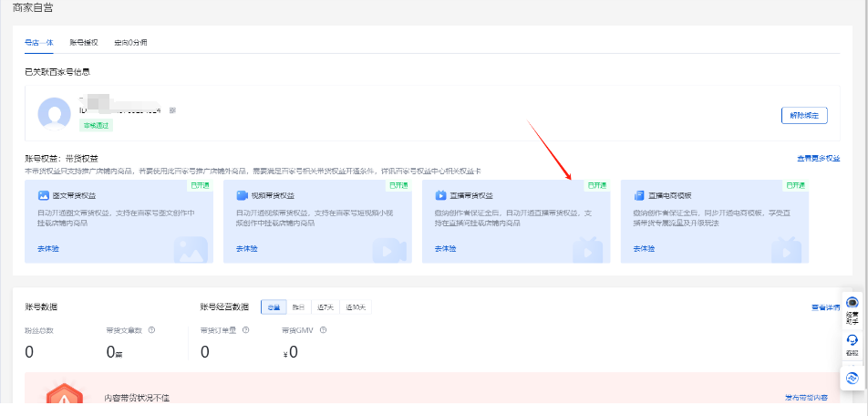The width and height of the screenshot is (868, 416).
Task: Click the round blue floating icon below 客服
Action: pos(852,379)
